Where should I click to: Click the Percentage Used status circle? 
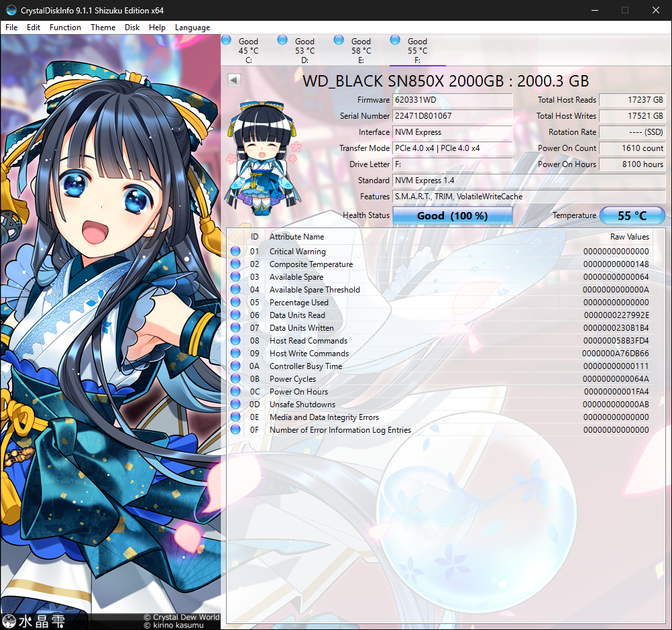[235, 302]
